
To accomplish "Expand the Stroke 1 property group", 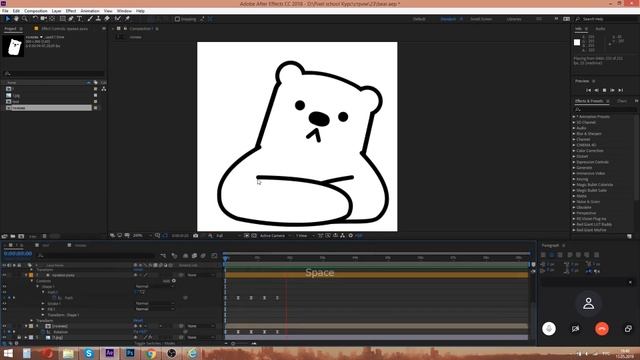I will tap(43, 304).
